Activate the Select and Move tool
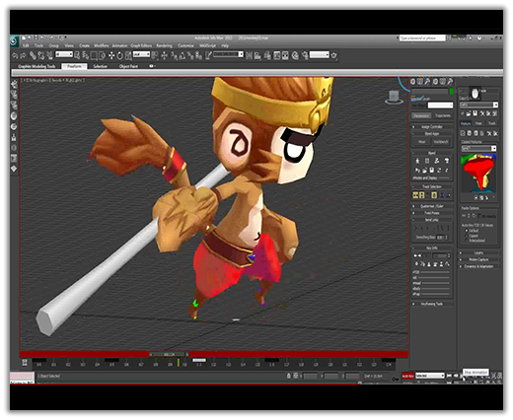Viewport: 513px width, 420px height. point(111,55)
